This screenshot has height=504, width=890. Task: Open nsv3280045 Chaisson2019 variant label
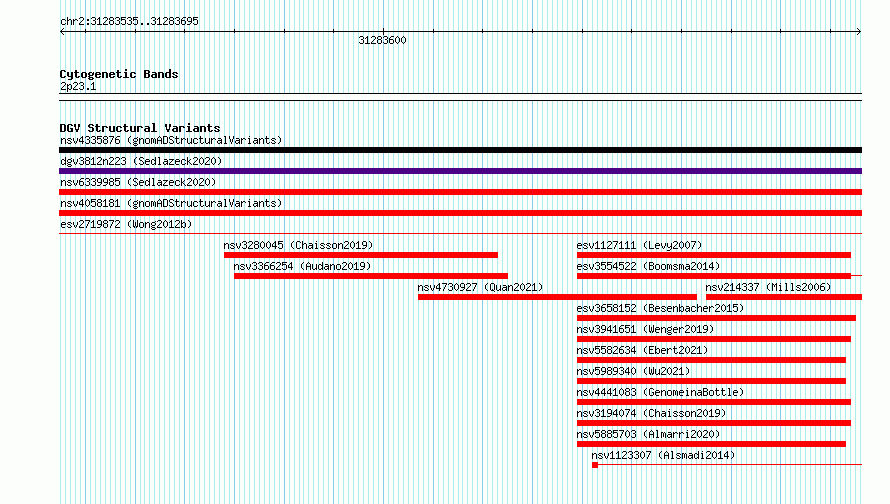click(x=298, y=245)
